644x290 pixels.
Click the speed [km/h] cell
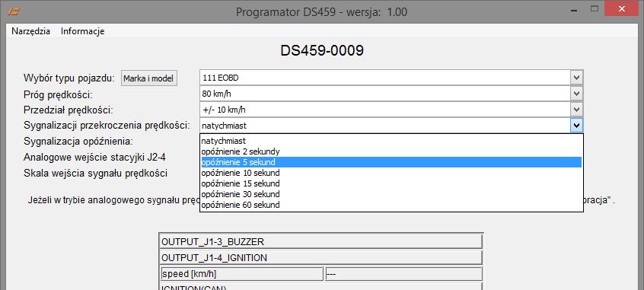(241, 274)
